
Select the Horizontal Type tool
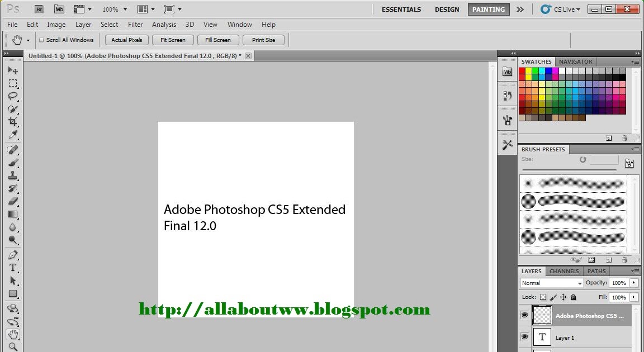pos(13,268)
